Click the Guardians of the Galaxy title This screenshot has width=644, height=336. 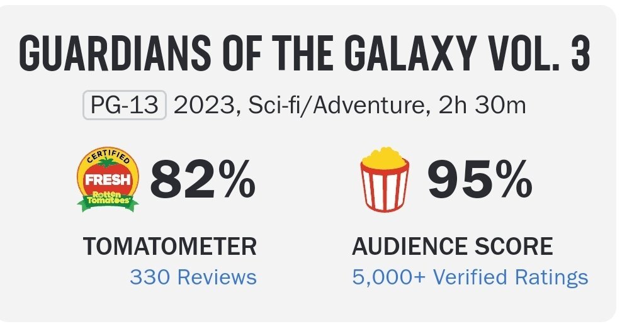point(252,56)
